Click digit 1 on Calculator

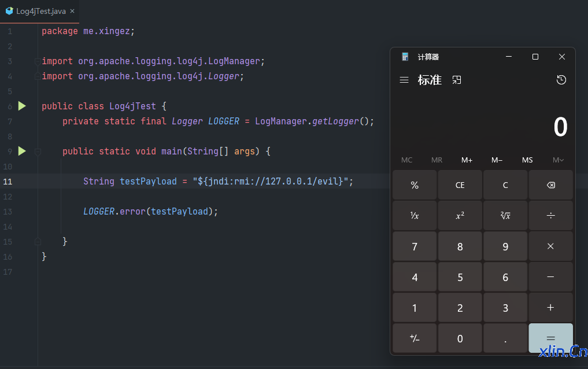click(x=415, y=308)
